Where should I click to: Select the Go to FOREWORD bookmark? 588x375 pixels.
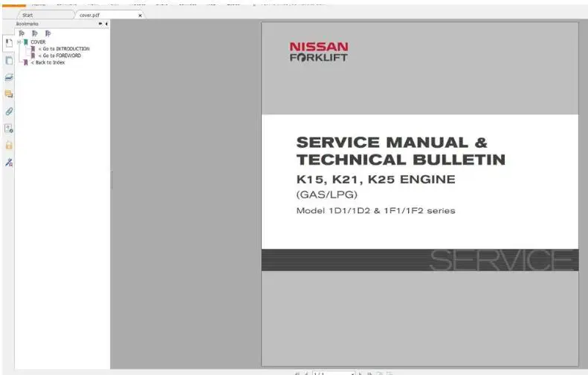click(59, 56)
